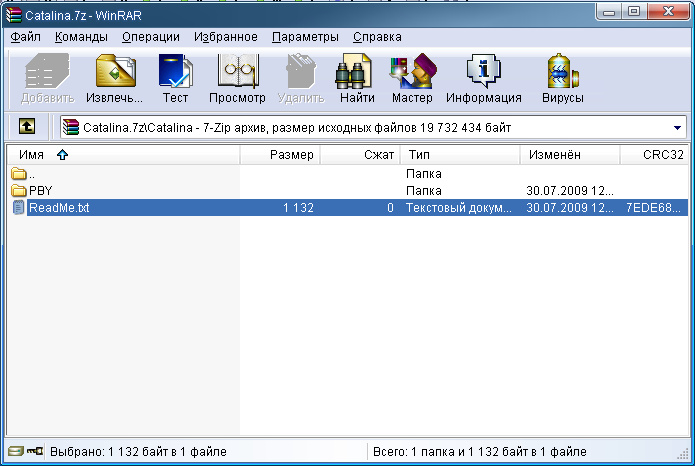Click the '..' parent folder row name
The height and width of the screenshot is (466, 695).
(x=31, y=174)
